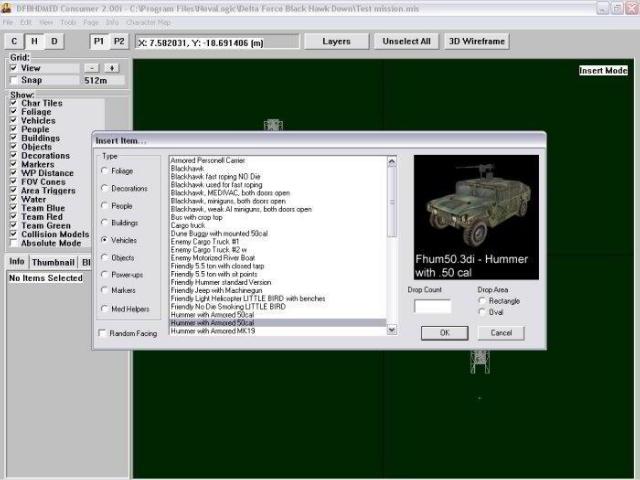640x480 pixels.
Task: Increase grid size with plus button
Action: coord(111,68)
